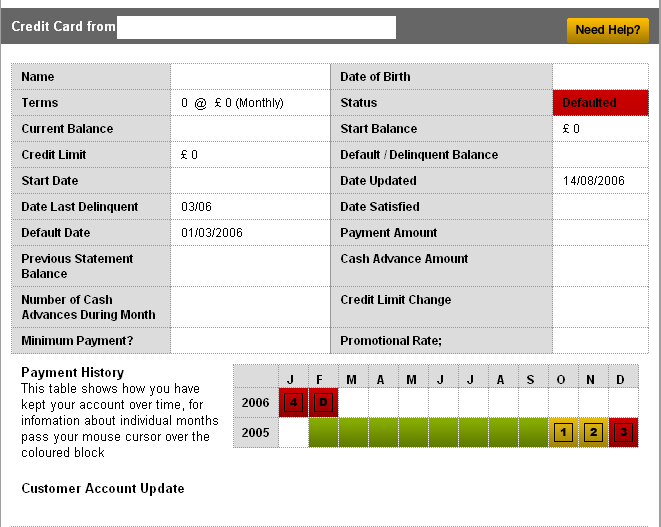Select the January 2006 block marked 4
Viewport: 661px width, 527px height.
tap(293, 403)
